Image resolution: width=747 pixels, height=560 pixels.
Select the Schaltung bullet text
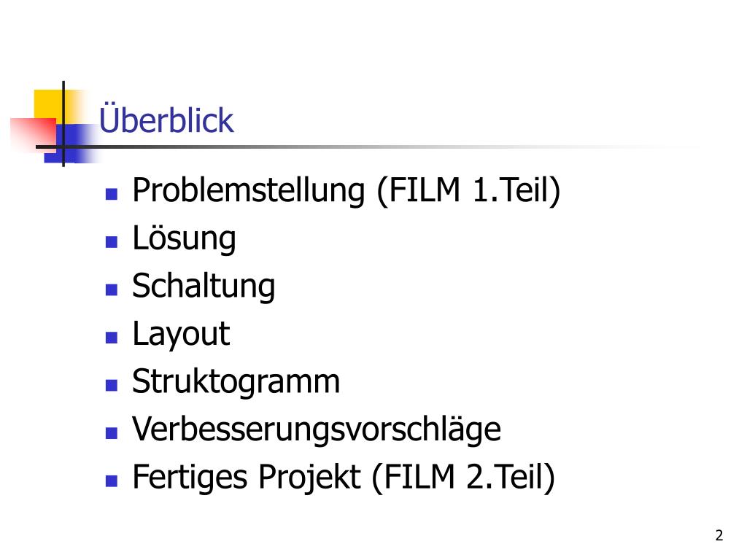(x=204, y=286)
